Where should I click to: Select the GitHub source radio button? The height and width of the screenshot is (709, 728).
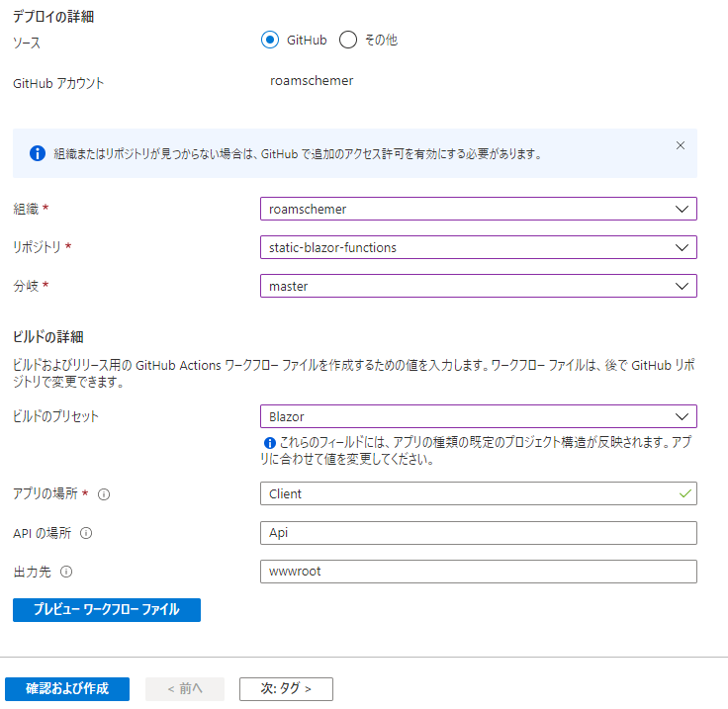pyautogui.click(x=270, y=40)
